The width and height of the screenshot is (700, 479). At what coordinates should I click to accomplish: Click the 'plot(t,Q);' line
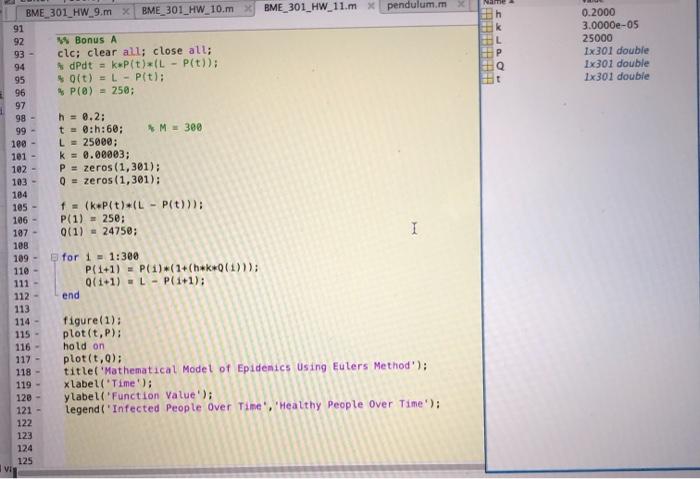92,358
